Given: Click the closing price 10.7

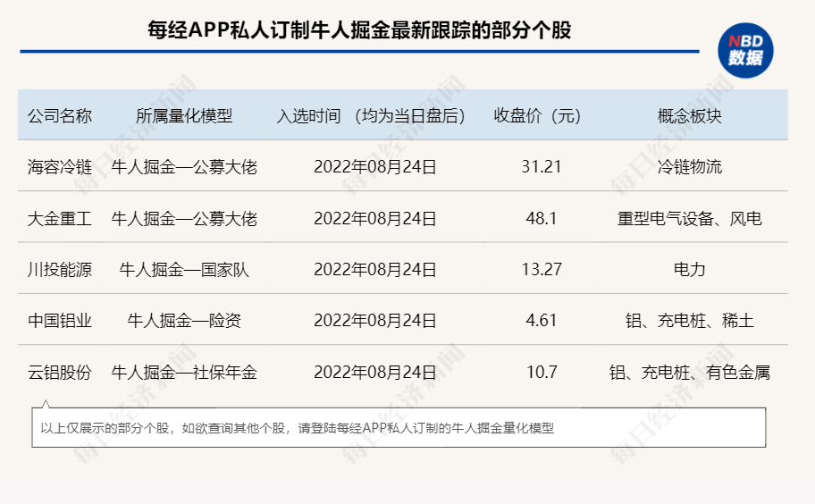Looking at the screenshot, I should [x=541, y=372].
